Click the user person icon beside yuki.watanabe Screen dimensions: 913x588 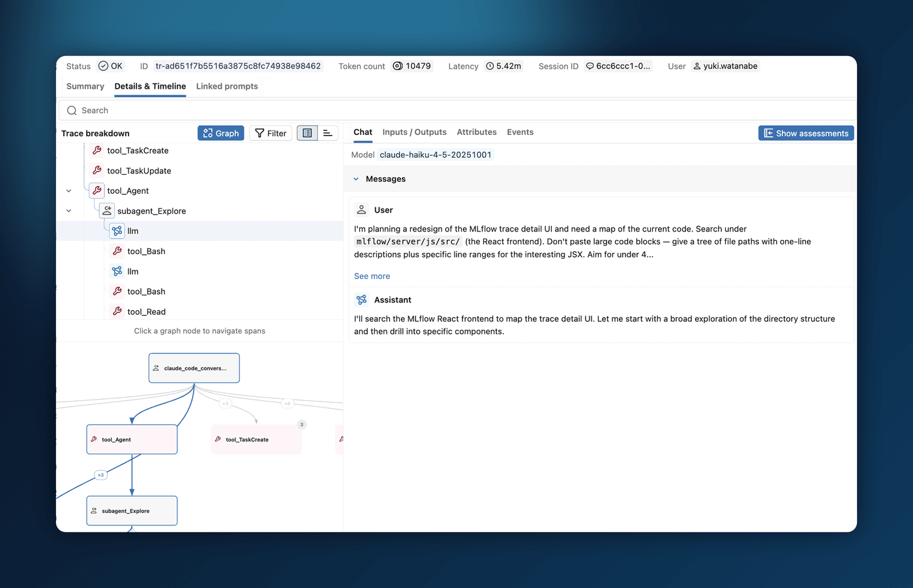(x=697, y=66)
